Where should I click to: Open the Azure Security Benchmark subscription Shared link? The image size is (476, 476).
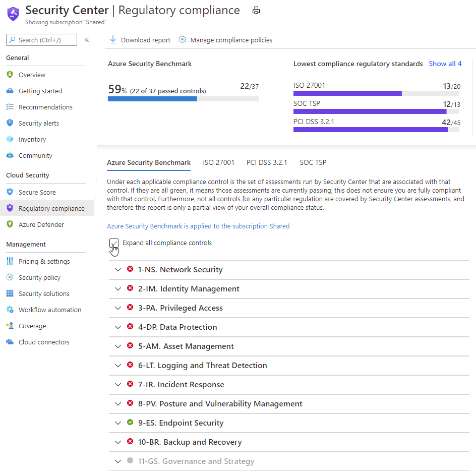click(198, 226)
